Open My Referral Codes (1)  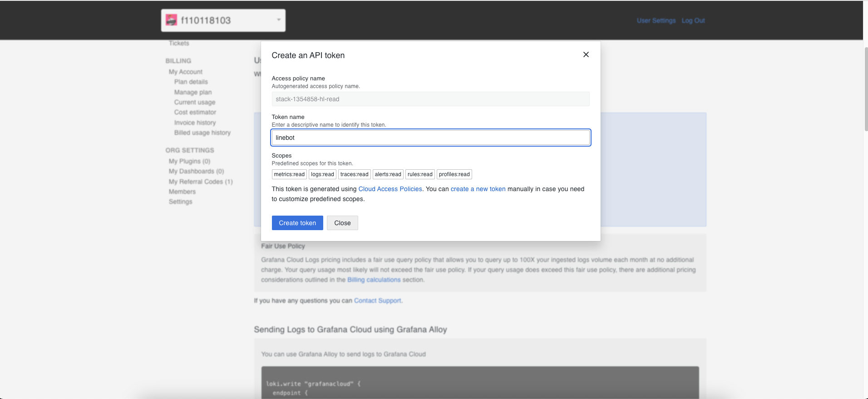[x=201, y=182]
